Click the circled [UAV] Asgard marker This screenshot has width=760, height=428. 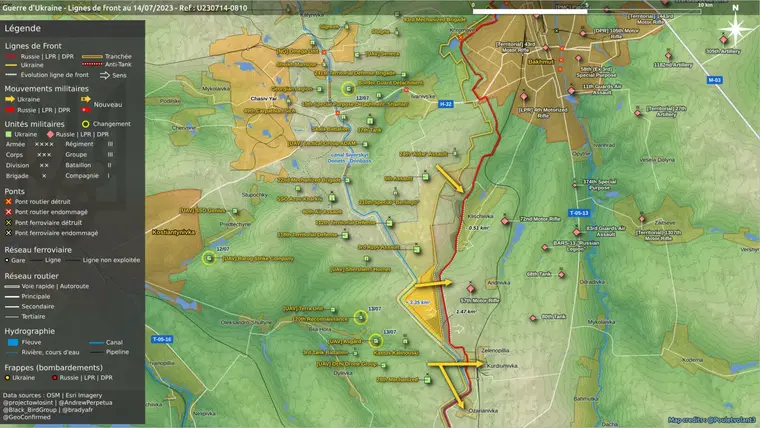click(376, 341)
